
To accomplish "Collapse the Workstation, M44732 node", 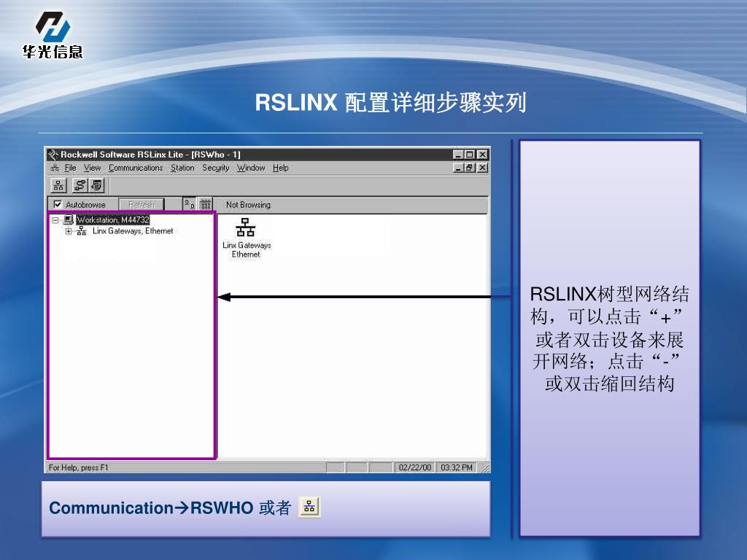I will (x=55, y=220).
